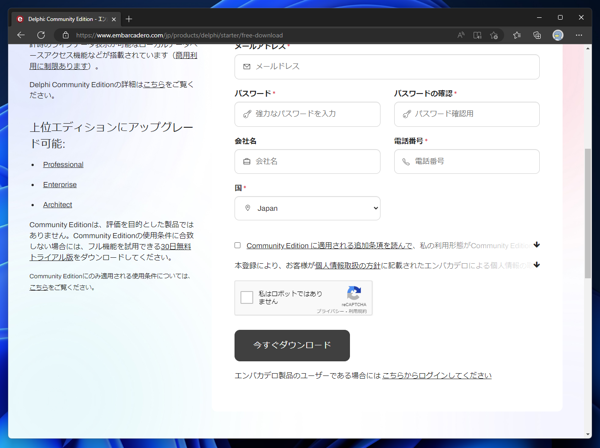Close the Delphi Community Edition tab

pos(114,19)
